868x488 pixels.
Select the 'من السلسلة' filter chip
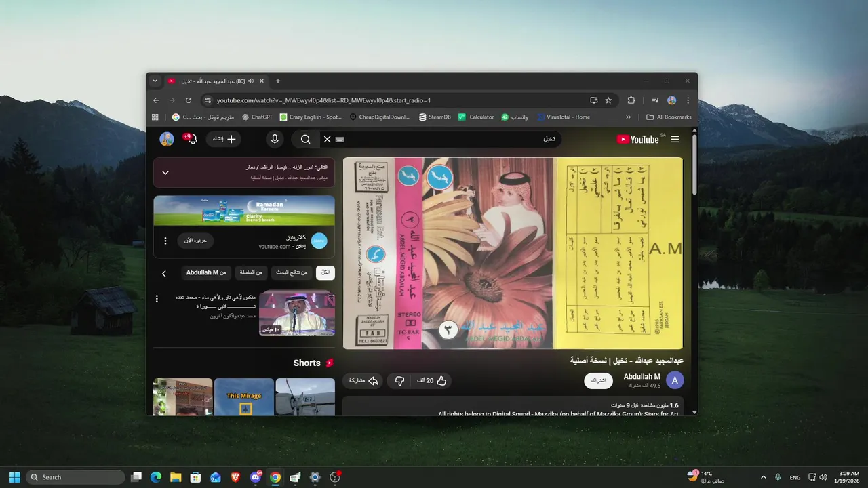pyautogui.click(x=251, y=272)
